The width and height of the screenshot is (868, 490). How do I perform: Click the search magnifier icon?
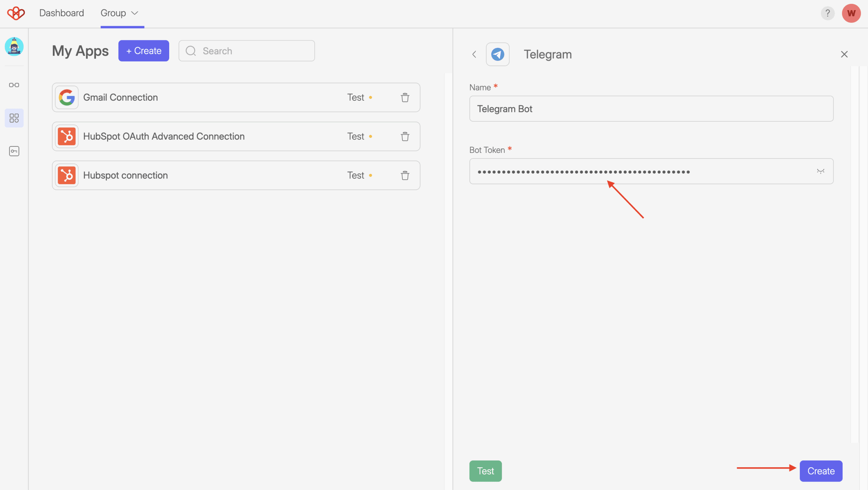(191, 51)
